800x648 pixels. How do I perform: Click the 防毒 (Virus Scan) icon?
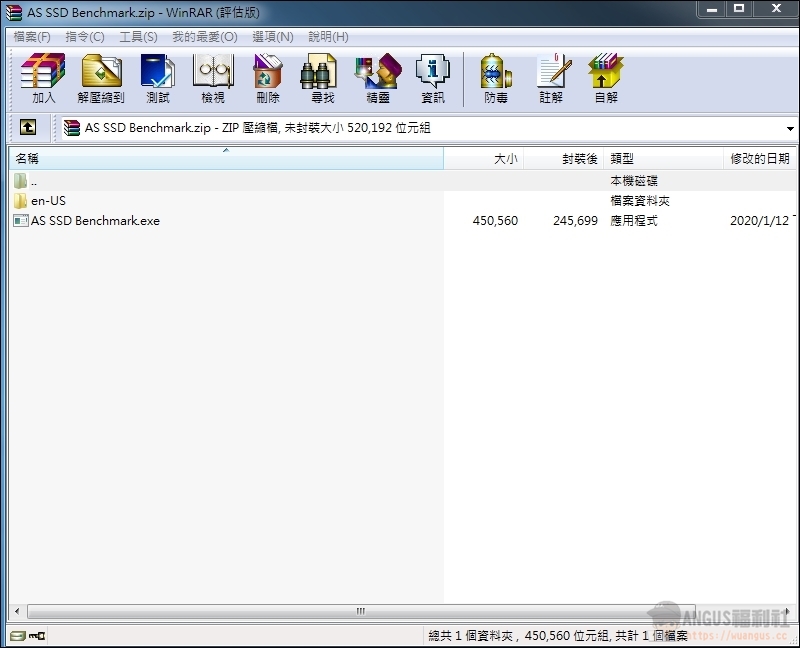click(x=496, y=78)
